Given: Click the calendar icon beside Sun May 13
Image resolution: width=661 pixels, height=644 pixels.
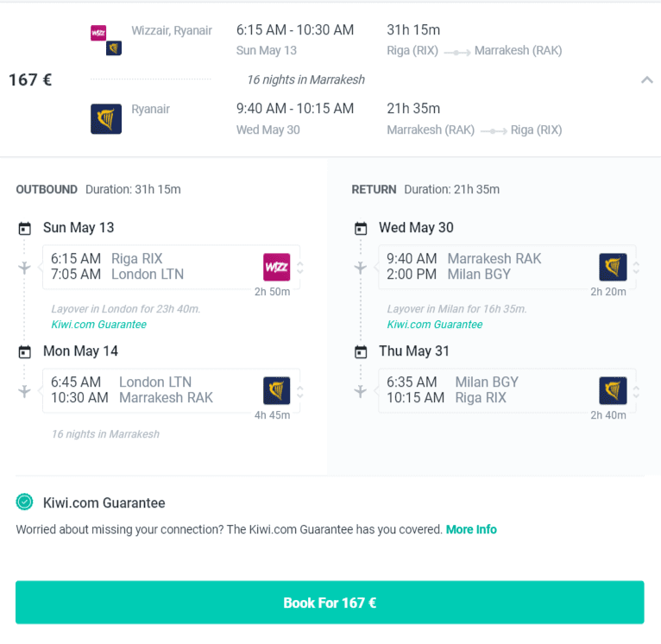Looking at the screenshot, I should click(25, 228).
